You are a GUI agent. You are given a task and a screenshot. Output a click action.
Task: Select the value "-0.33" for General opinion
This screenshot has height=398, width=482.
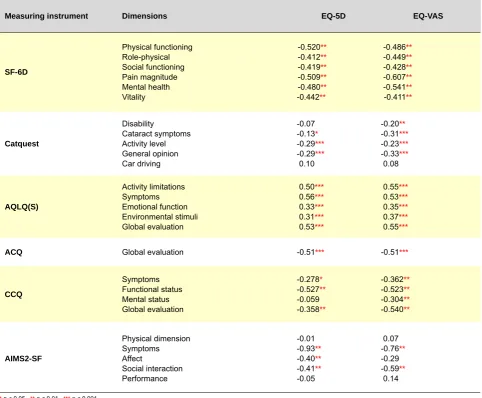coord(390,154)
